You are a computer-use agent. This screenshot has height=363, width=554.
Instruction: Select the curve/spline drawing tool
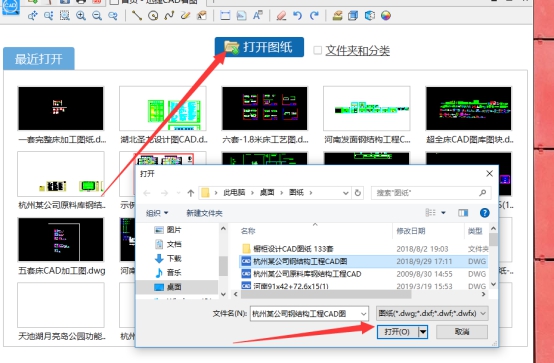[169, 16]
